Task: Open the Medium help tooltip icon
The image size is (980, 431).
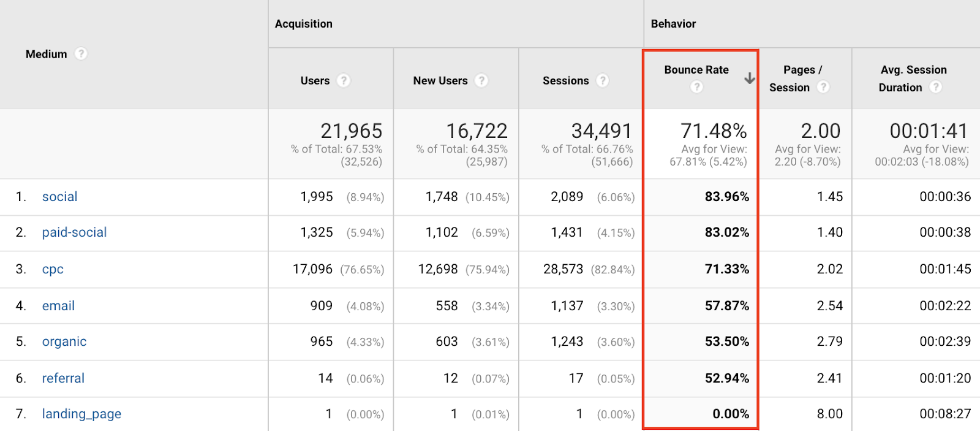Action: click(83, 54)
